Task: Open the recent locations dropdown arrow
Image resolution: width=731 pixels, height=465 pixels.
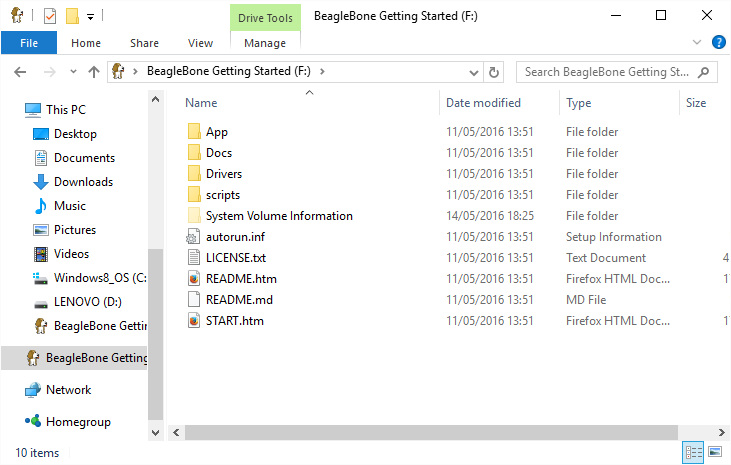Action: 72,72
